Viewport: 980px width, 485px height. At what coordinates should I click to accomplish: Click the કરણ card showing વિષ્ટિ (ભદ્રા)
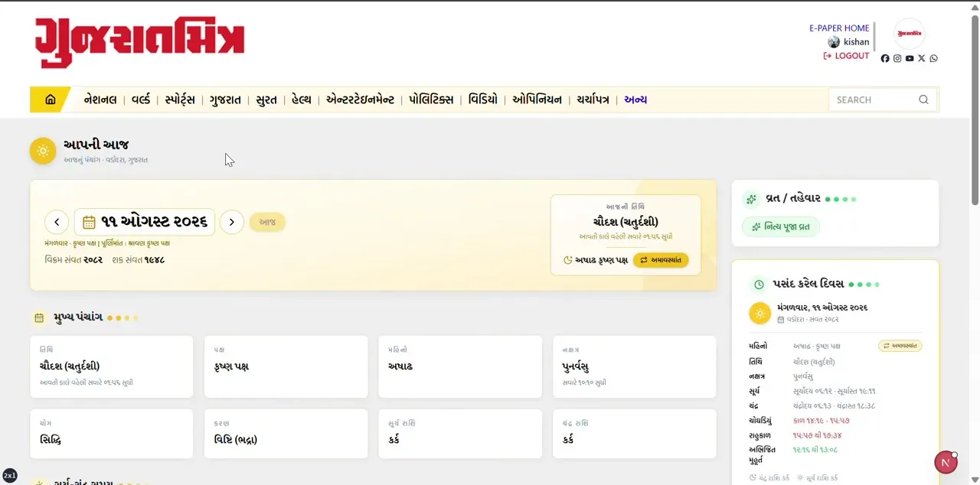[286, 434]
